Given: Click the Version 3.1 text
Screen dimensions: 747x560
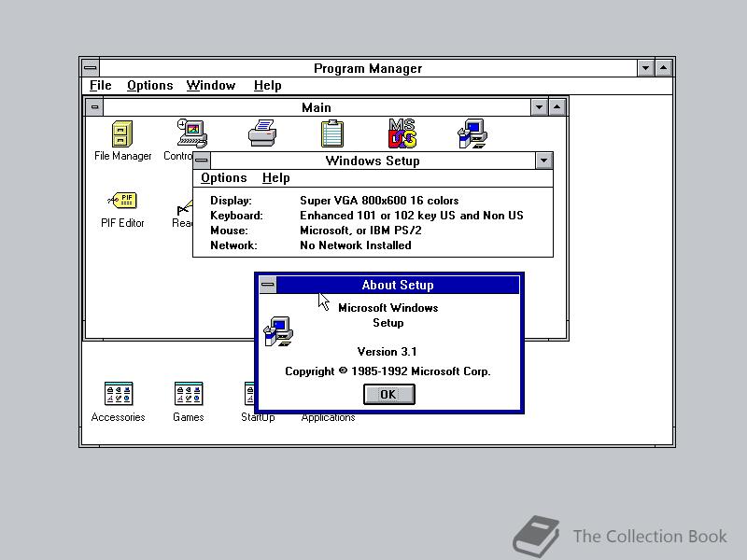Looking at the screenshot, I should [387, 352].
